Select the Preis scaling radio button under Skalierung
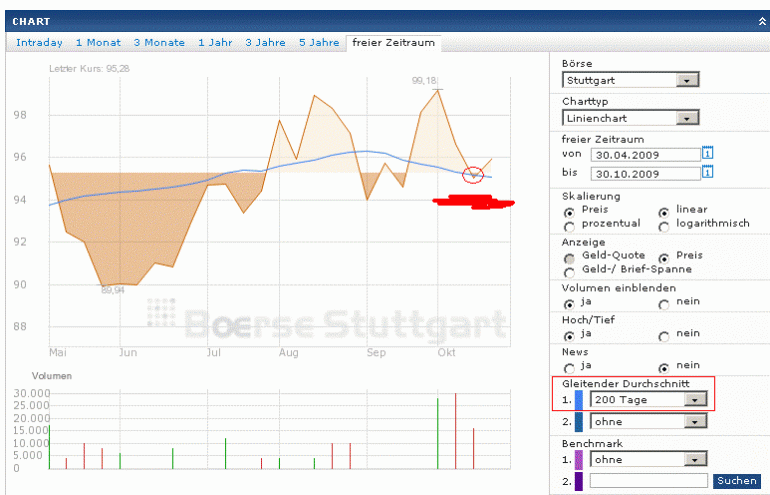 click(569, 213)
